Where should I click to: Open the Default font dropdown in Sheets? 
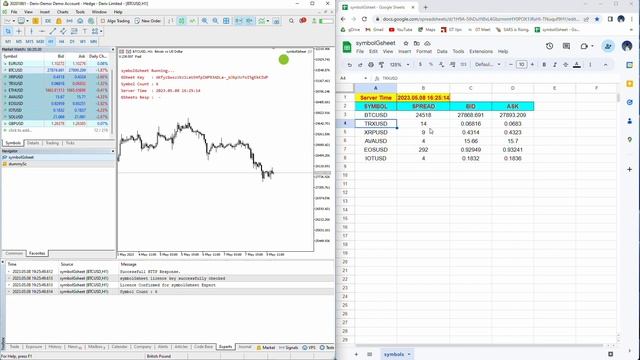tap(488, 64)
